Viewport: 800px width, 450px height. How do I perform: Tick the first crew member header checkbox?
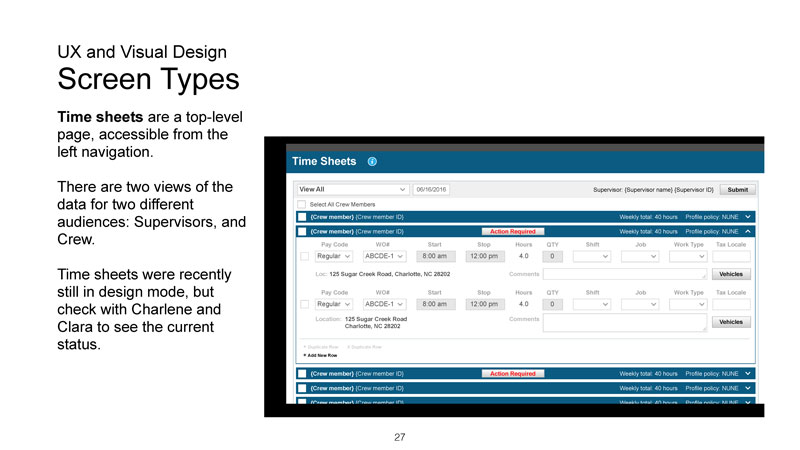tap(302, 217)
